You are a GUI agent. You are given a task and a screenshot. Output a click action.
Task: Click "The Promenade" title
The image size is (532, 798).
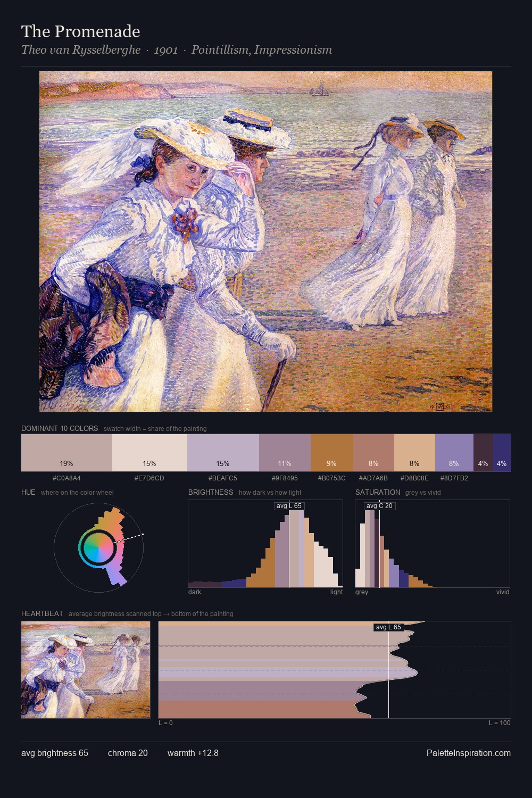81,31
